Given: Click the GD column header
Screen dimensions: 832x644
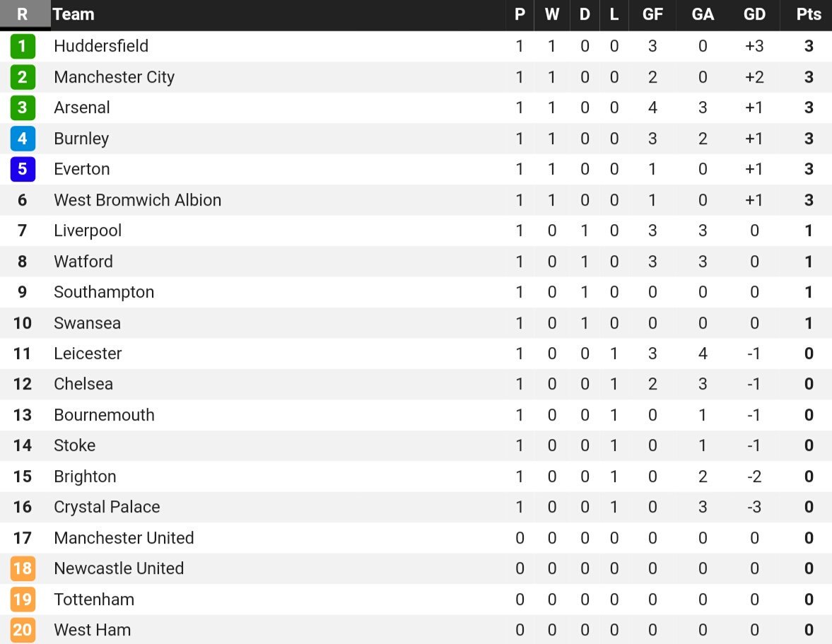Looking at the screenshot, I should point(754,14).
